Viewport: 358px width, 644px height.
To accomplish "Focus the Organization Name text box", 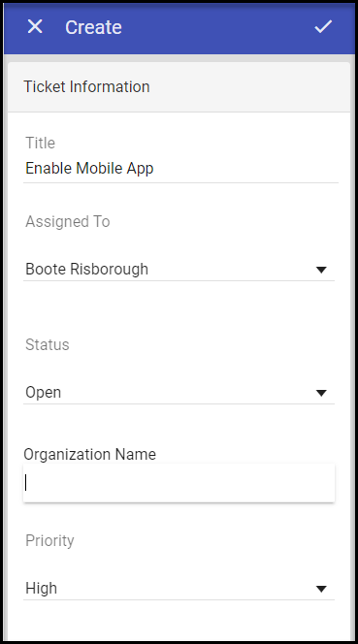I will pos(179,483).
